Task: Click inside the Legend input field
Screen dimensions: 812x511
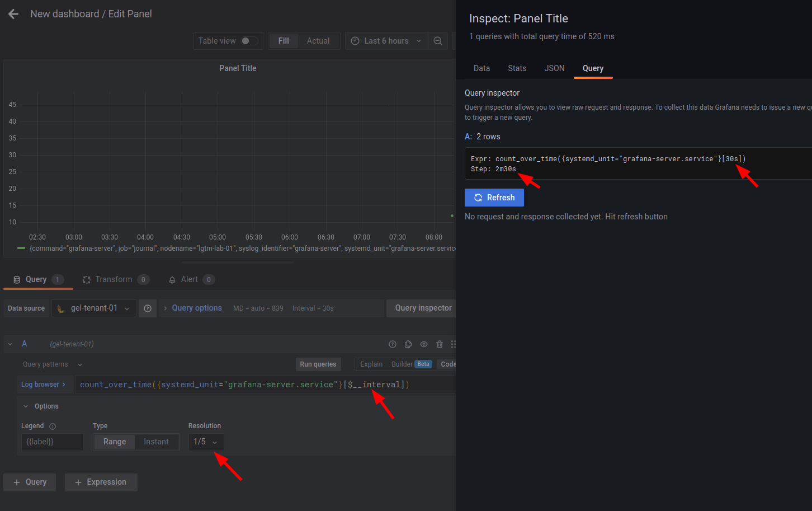Action: 52,442
